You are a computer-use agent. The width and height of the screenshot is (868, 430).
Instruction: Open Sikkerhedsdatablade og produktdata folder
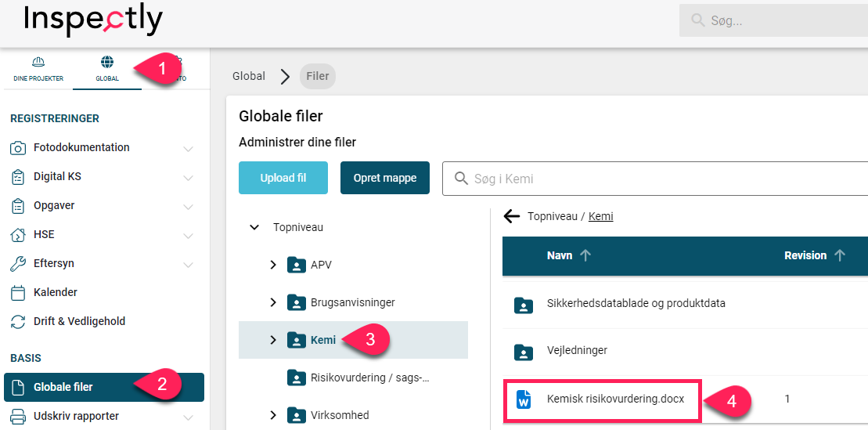coord(636,304)
